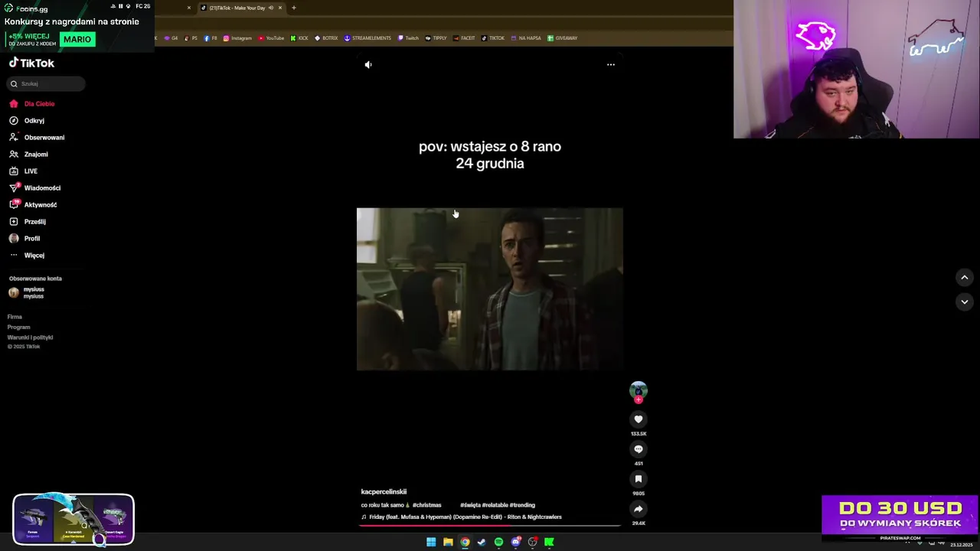Like the video with heart icon
This screenshot has width=980, height=551.
[x=639, y=419]
